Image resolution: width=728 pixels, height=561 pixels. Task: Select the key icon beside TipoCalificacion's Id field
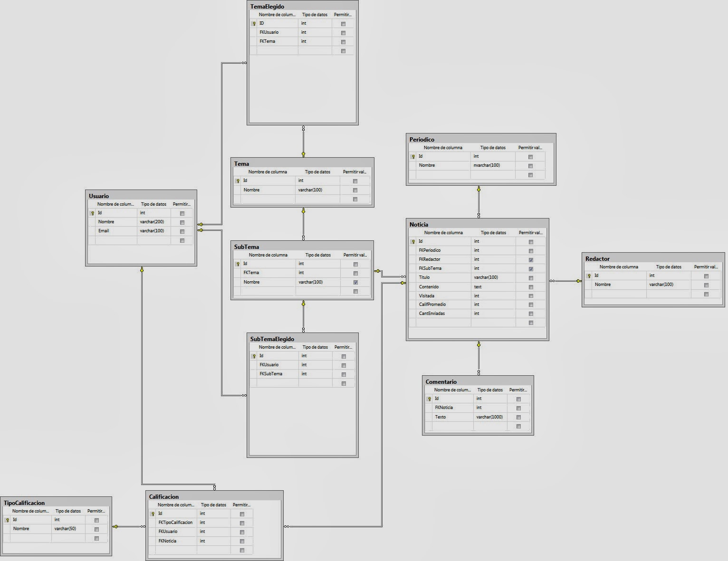pyautogui.click(x=8, y=520)
